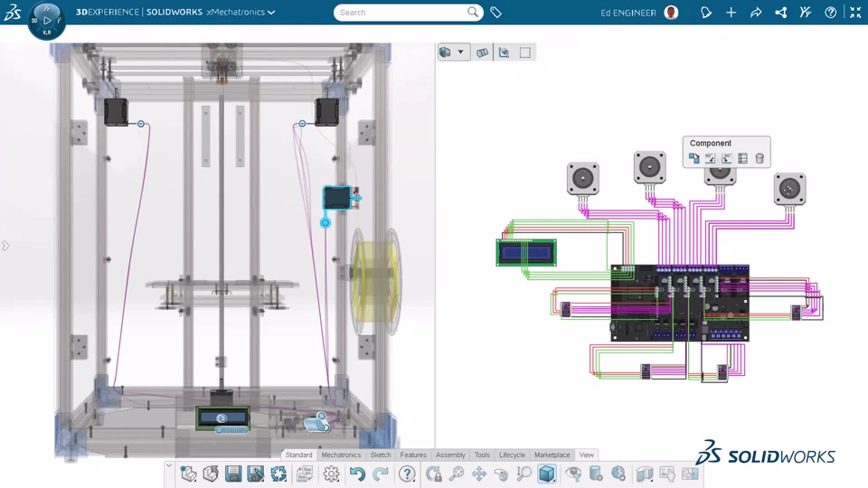Click the Replace component icon in Component popup
The height and width of the screenshot is (488, 868).
pos(693,158)
